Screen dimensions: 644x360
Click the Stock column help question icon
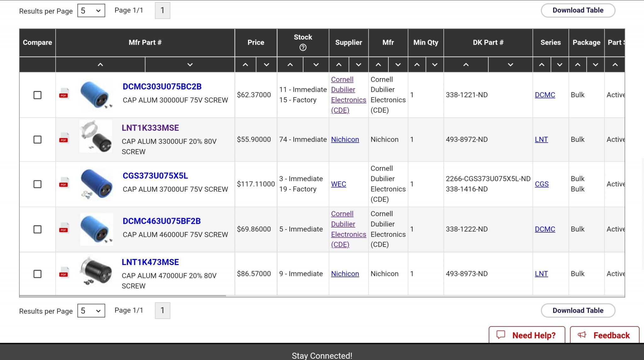point(303,48)
